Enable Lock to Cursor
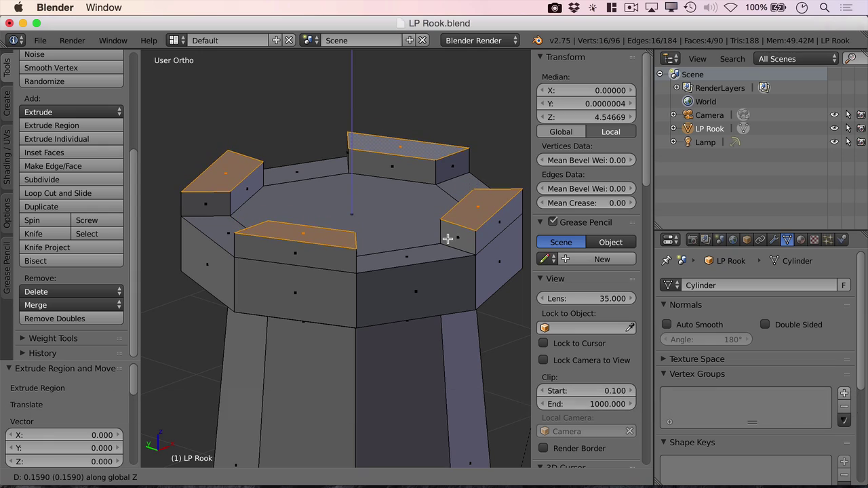This screenshot has width=868, height=488. (543, 343)
